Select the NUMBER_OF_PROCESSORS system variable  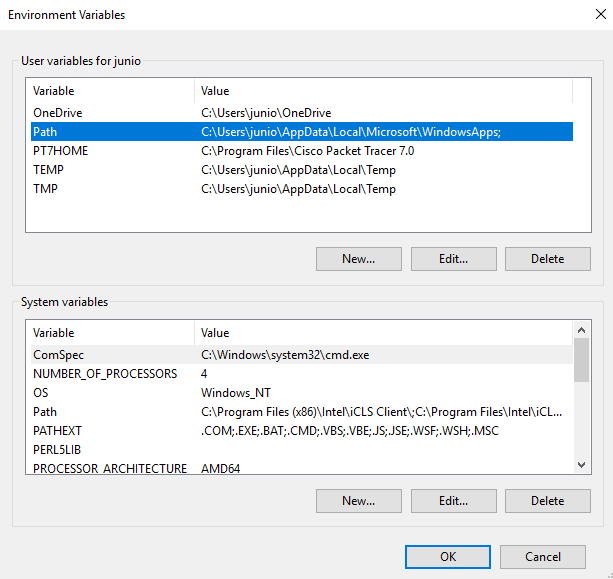pyautogui.click(x=302, y=374)
